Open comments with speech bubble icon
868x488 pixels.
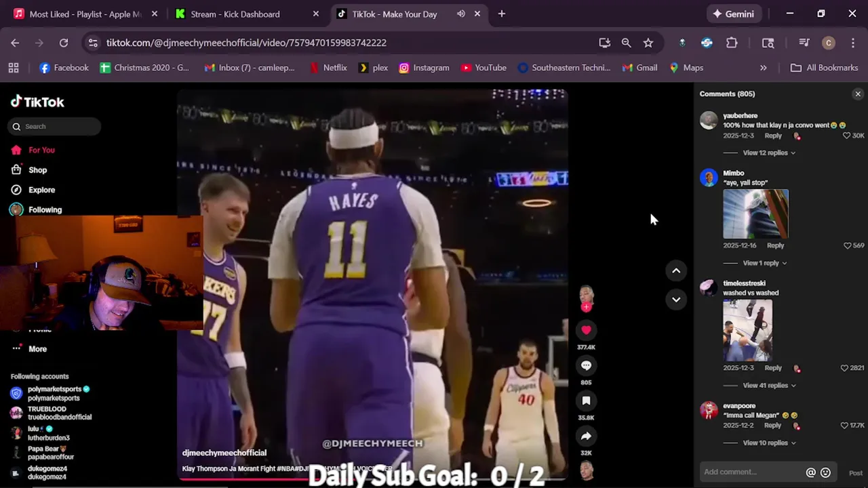[587, 365]
